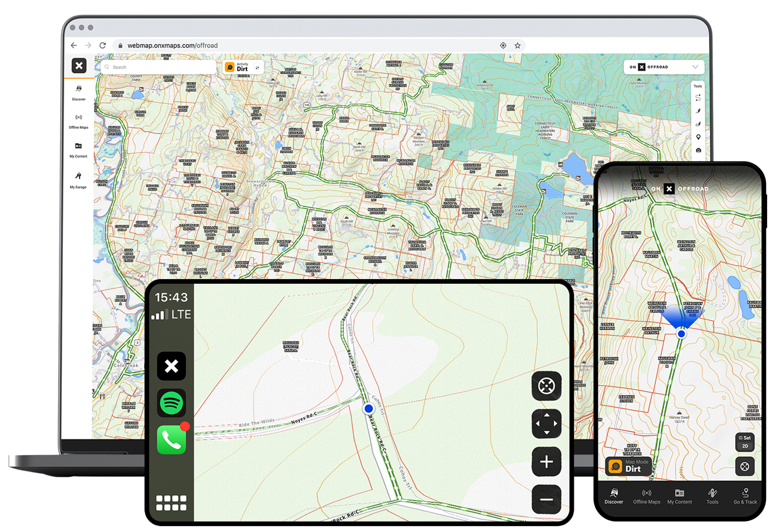
Task: Click the Tools header on laptop map
Action: click(x=698, y=86)
